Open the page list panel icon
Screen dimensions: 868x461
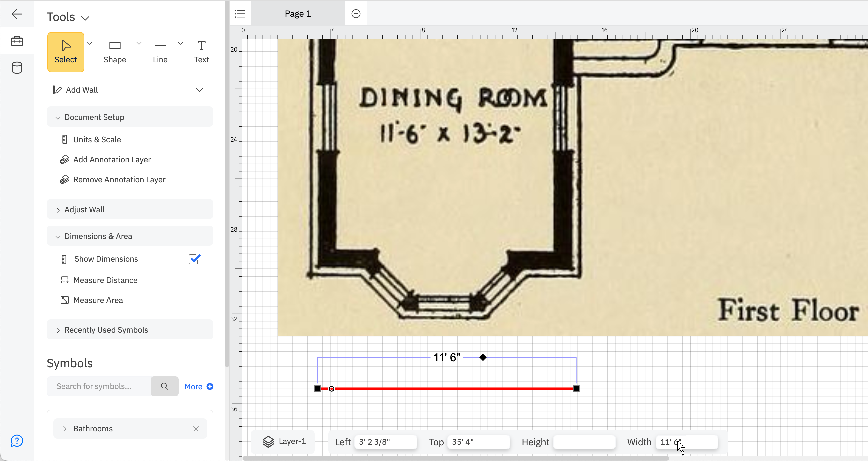[x=240, y=13]
